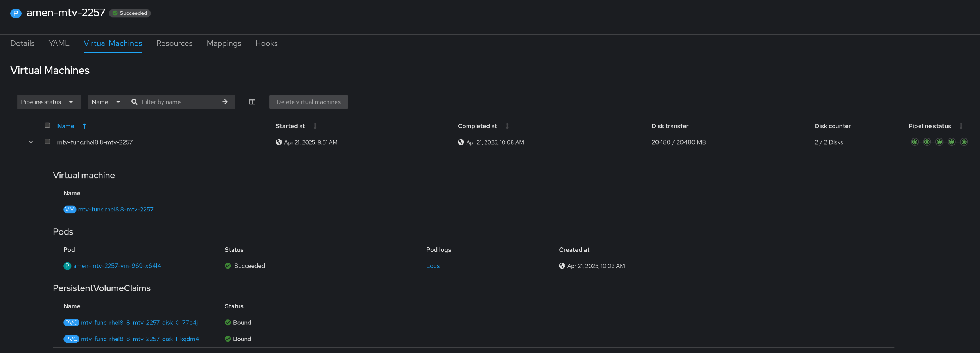Sort by Started at column icon
This screenshot has height=353, width=980.
[x=315, y=126]
